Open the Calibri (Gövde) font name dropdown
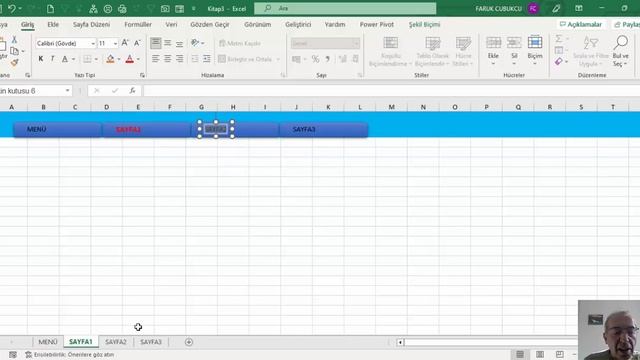The height and width of the screenshot is (360, 640). [x=93, y=43]
